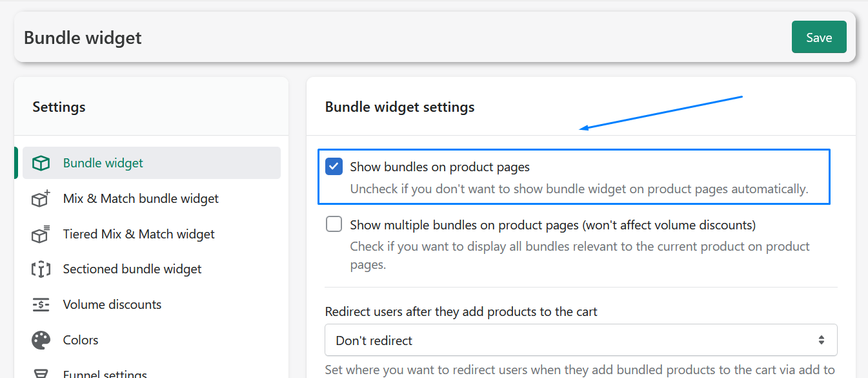
Task: Click the 'Uncheck if you don't want' description
Action: (x=579, y=189)
